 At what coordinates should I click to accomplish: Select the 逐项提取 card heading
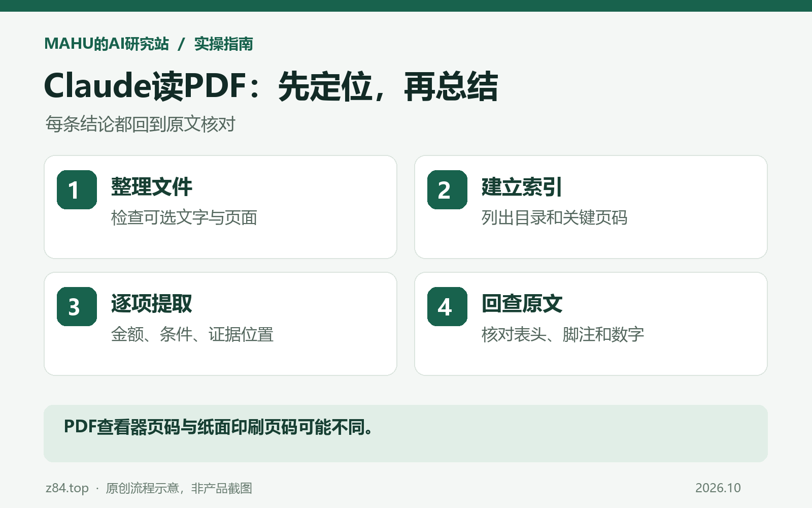pos(152,304)
